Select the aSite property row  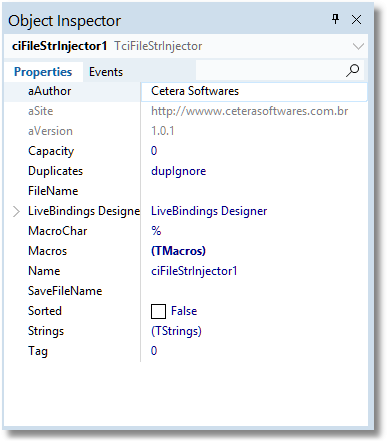point(186,111)
